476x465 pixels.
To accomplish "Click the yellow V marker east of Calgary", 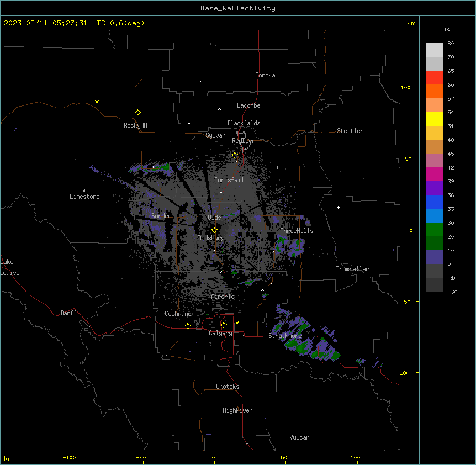I will (237, 323).
